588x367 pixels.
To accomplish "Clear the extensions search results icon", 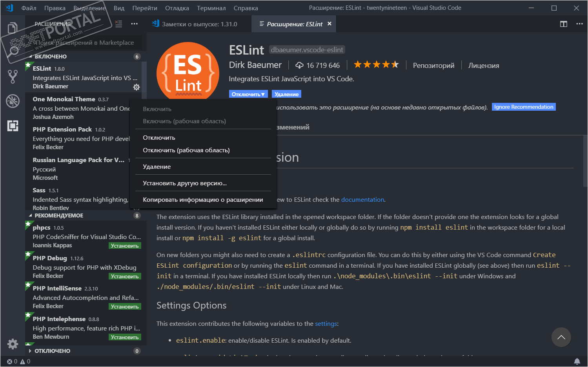I will click(118, 24).
